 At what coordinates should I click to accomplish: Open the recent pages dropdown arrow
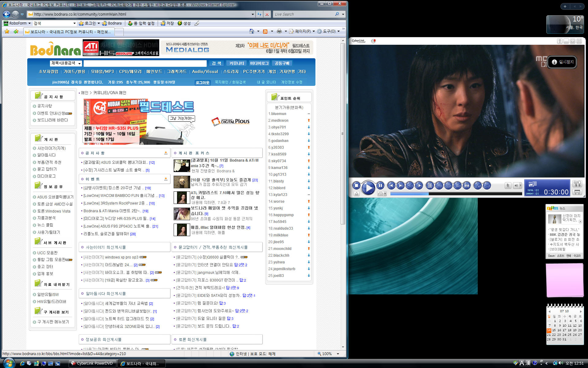tap(22, 14)
